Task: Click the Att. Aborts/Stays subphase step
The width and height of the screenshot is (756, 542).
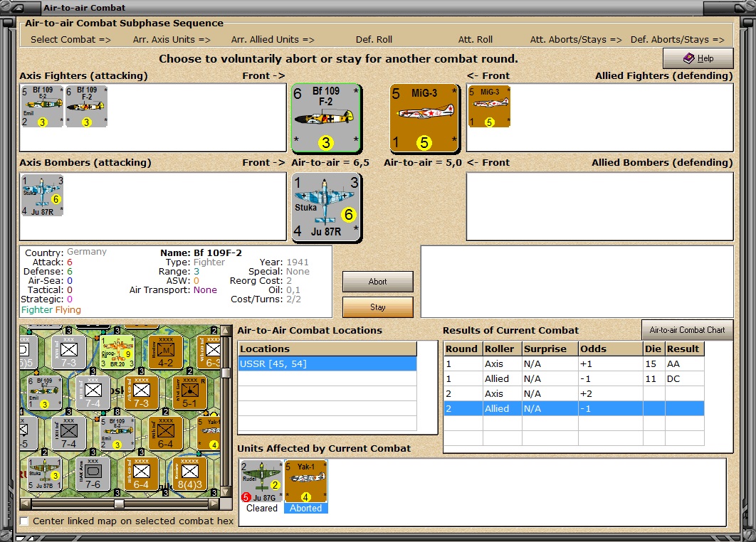Action: click(x=576, y=40)
